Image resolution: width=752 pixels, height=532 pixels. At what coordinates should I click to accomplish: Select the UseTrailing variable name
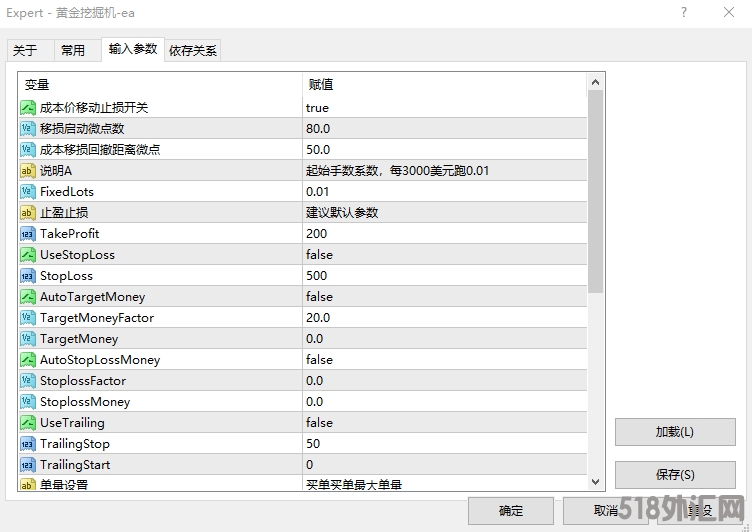72,423
